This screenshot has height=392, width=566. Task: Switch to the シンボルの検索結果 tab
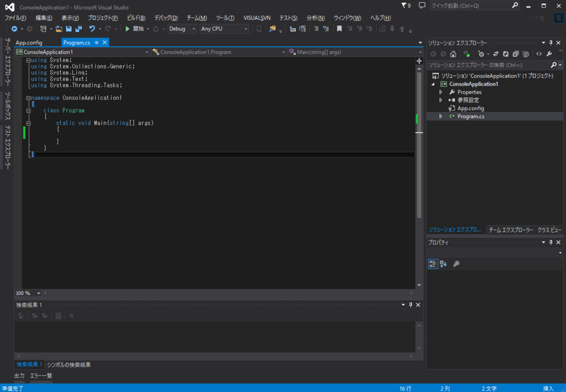click(x=69, y=364)
